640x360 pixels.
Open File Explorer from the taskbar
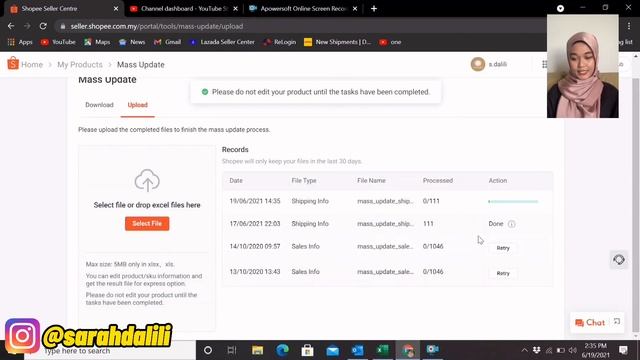pyautogui.click(x=257, y=350)
